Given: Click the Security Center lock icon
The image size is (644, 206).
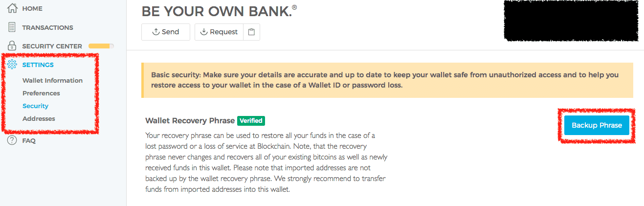Looking at the screenshot, I should tap(13, 46).
